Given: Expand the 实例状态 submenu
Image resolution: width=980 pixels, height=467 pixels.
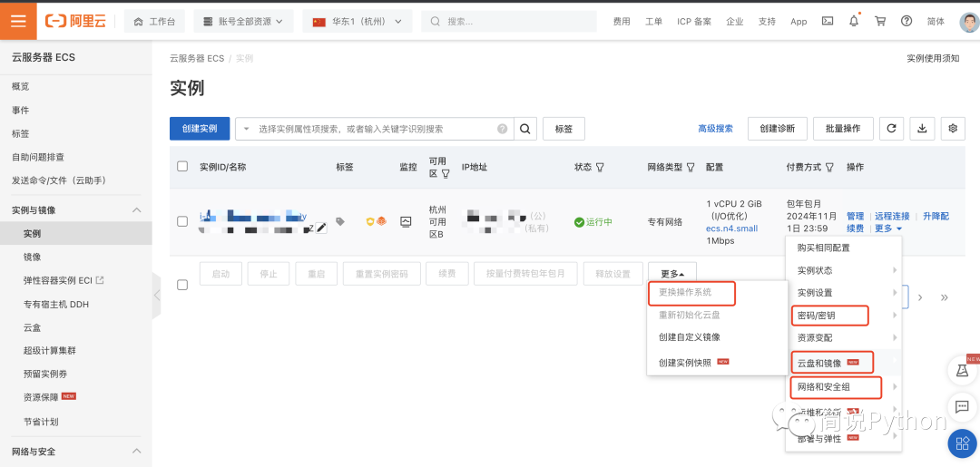Looking at the screenshot, I should click(x=844, y=270).
